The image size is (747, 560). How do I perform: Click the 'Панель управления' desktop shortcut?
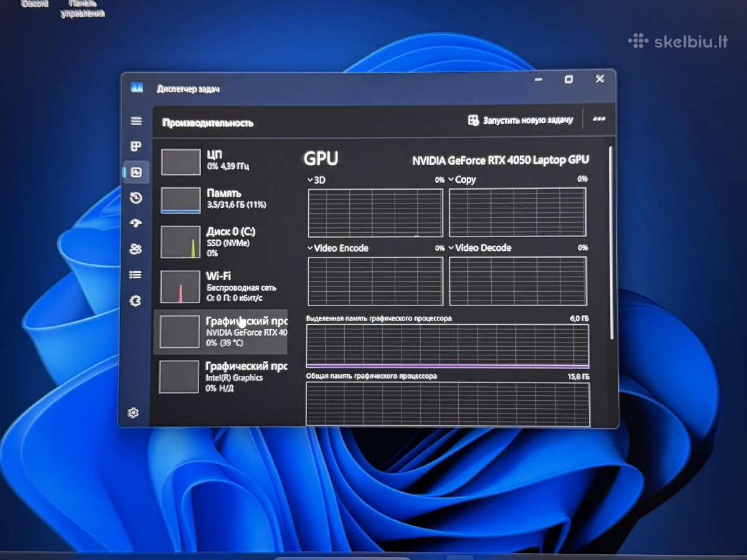[83, 9]
